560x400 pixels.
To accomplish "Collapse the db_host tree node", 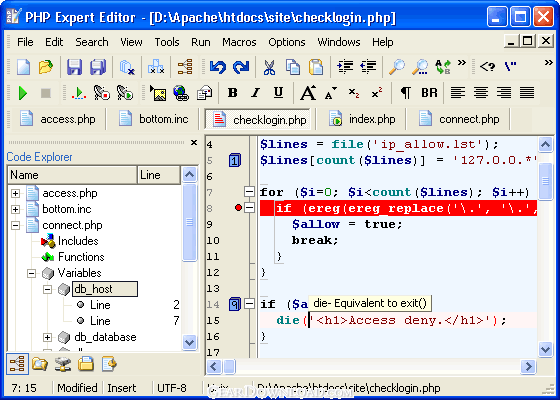I will click(47, 289).
